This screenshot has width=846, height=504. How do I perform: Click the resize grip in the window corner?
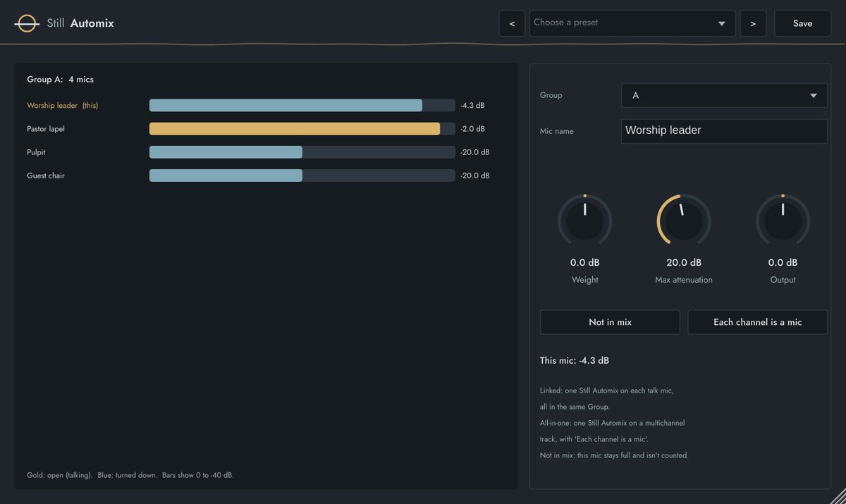[x=838, y=496]
